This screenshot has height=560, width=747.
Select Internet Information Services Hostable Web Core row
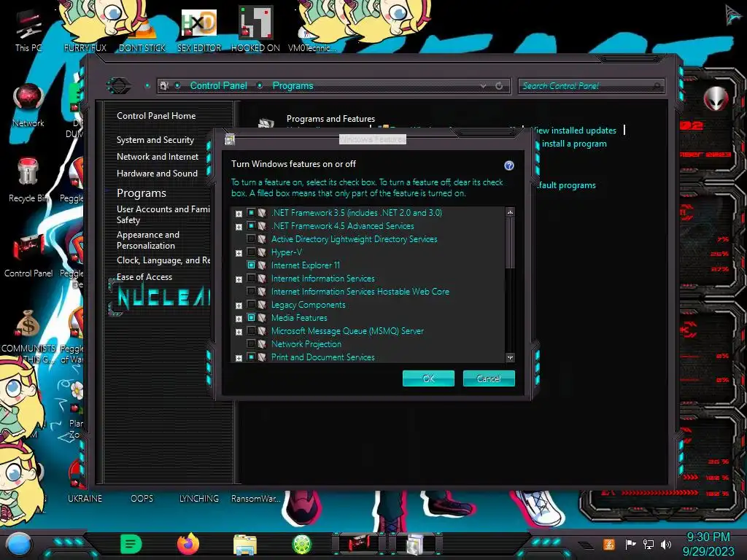[360, 292]
